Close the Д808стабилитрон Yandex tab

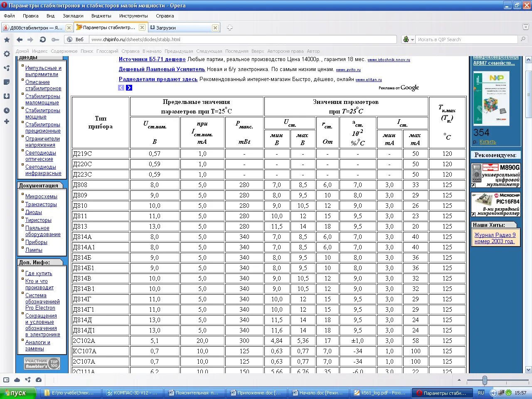click(x=69, y=28)
